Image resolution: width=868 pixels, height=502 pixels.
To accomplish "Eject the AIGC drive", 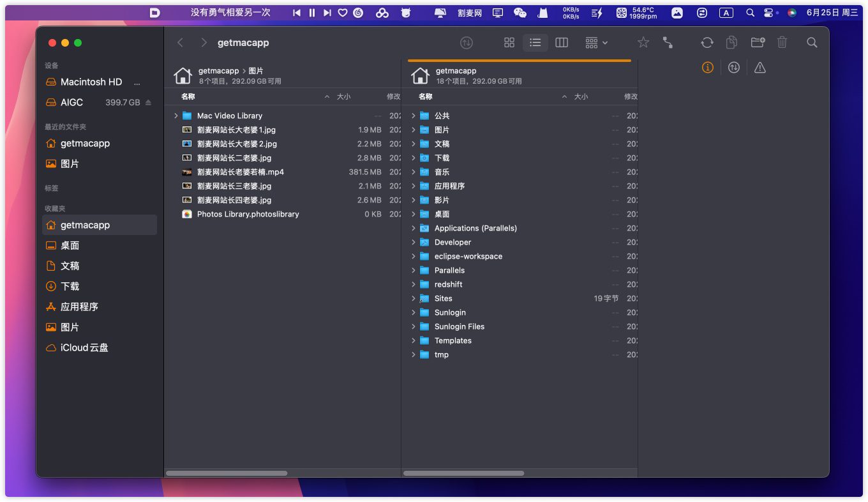I will point(149,103).
